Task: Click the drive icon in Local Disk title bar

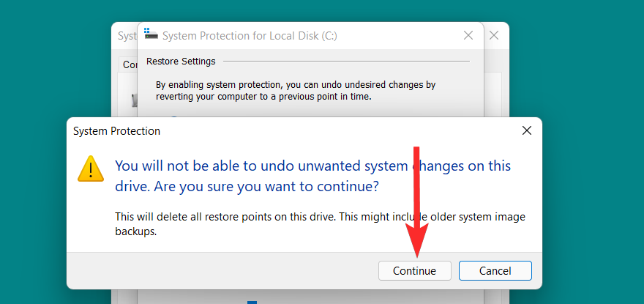Action: (x=151, y=34)
